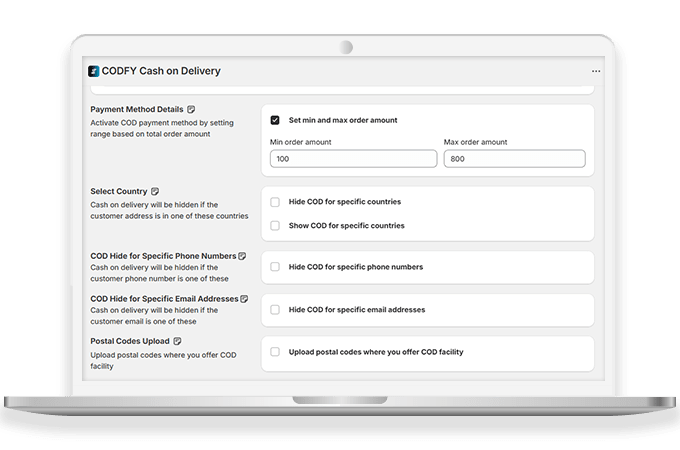This screenshot has height=450, width=680.
Task: Tick Show COD for specific countries checkbox
Action: pos(275,226)
